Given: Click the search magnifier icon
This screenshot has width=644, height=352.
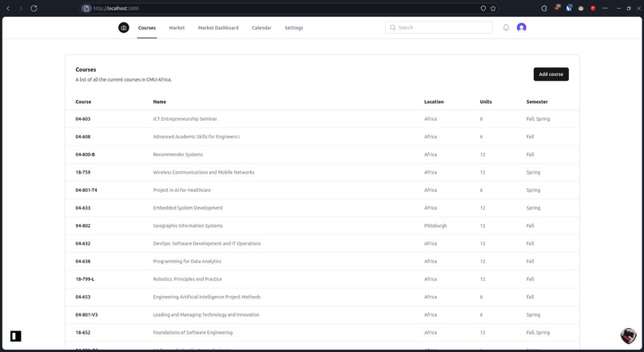Looking at the screenshot, I should [392, 27].
